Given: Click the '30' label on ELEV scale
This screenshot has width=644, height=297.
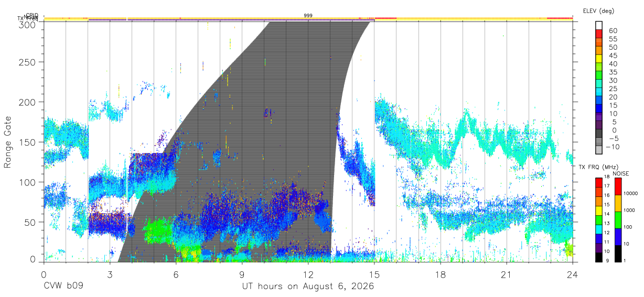Looking at the screenshot, I should coord(613,80).
